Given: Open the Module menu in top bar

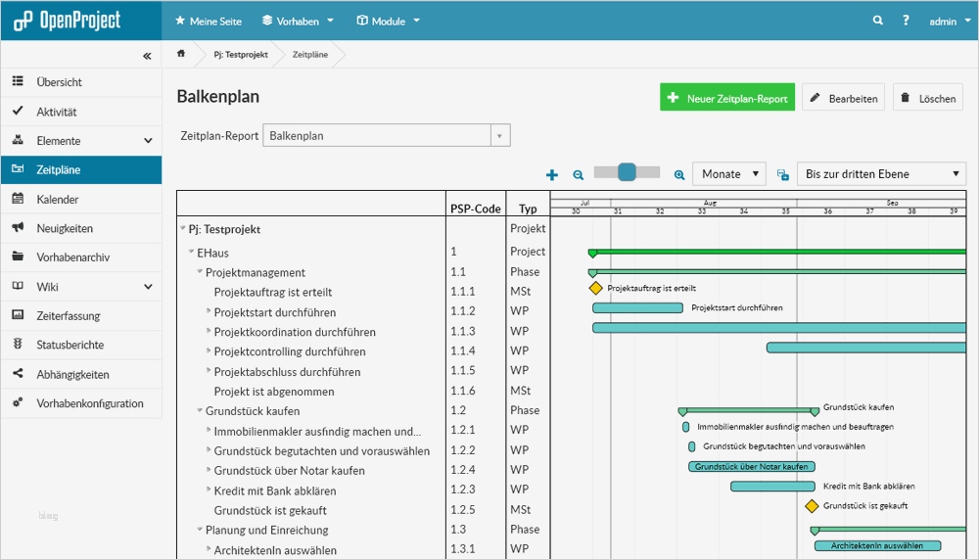Looking at the screenshot, I should tap(389, 21).
